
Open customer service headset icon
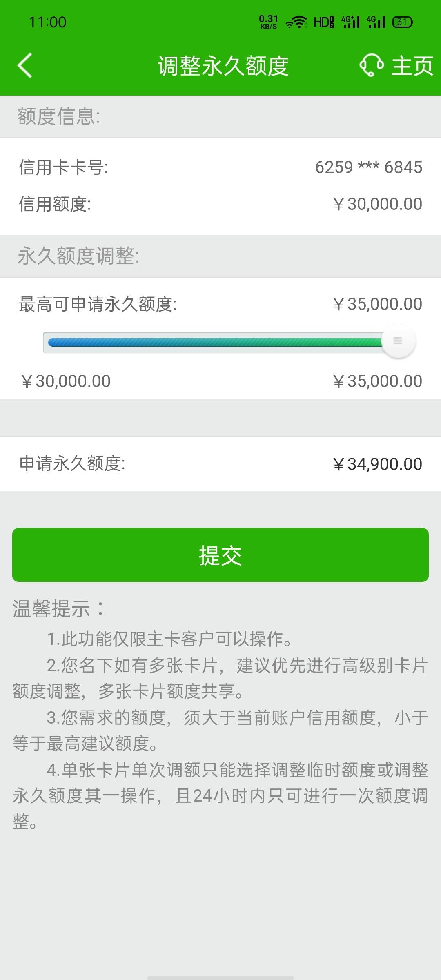point(372,65)
